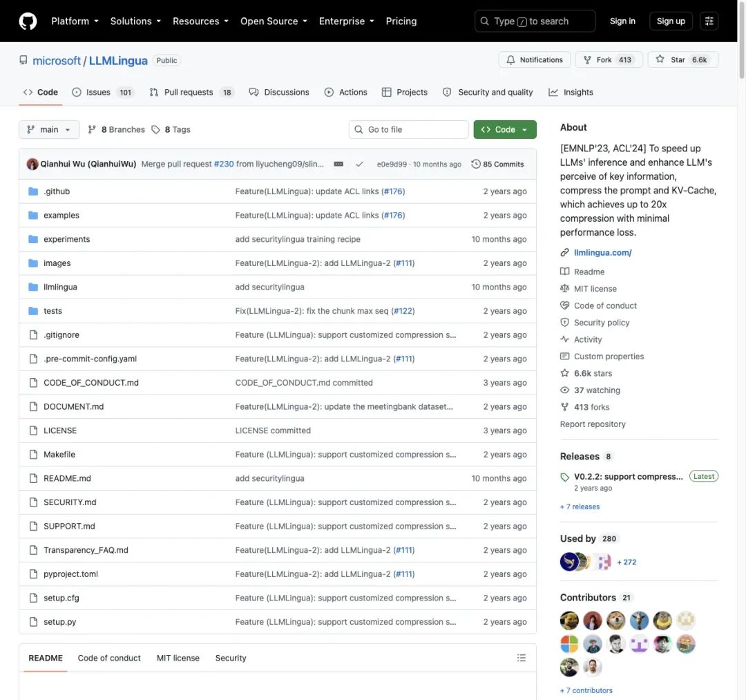Viewport: 746px width, 700px height.
Task: Open the Actions tab
Action: 345,93
